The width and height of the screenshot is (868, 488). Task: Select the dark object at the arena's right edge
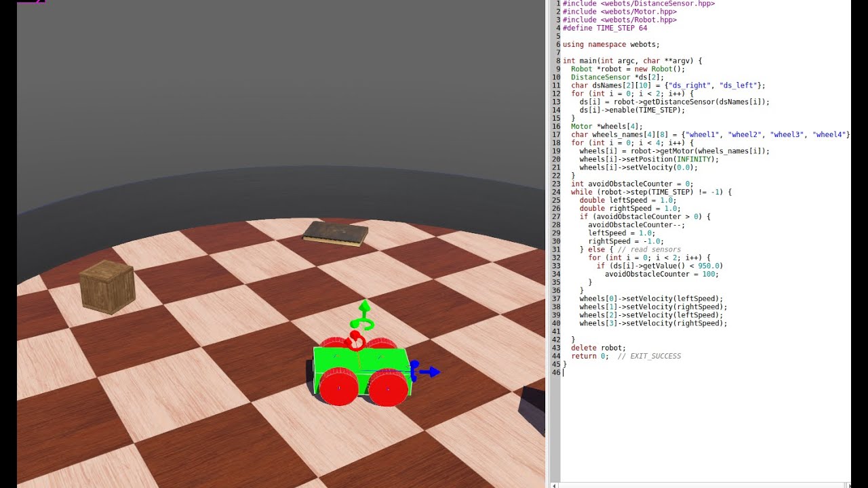532,410
